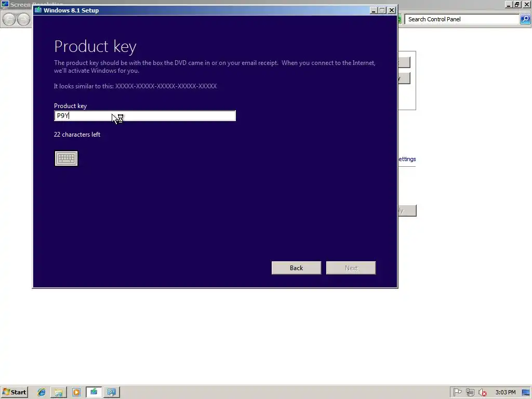Image resolution: width=532 pixels, height=399 pixels.
Task: Close the Windows 8.1 Setup window
Action: (392, 10)
